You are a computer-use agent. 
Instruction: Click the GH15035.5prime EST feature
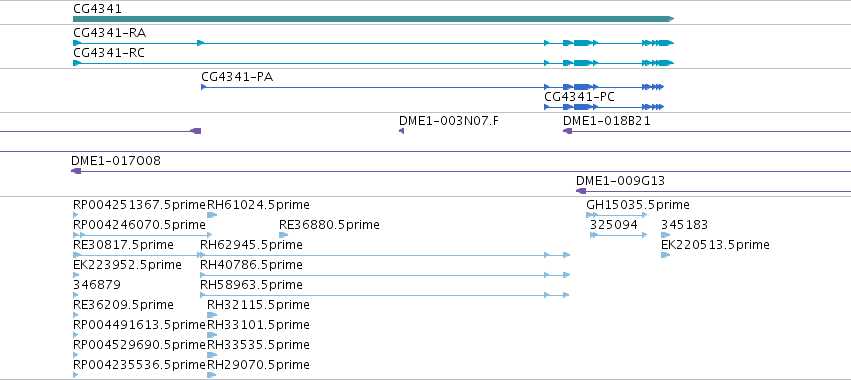point(617,215)
